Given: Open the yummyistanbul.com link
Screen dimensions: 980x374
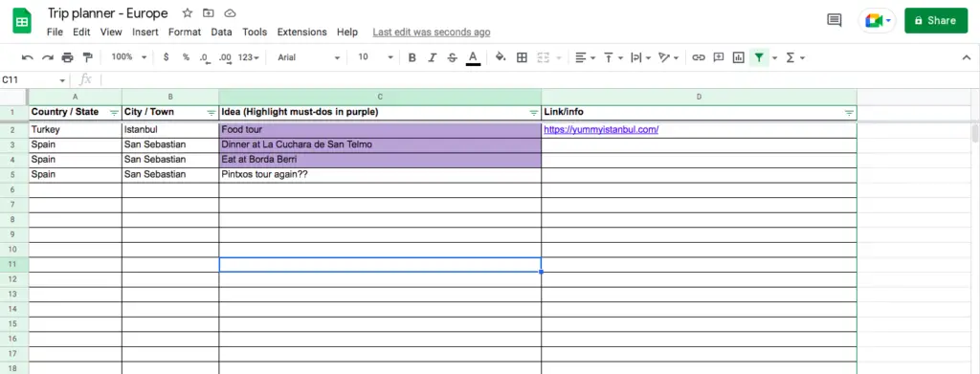Looking at the screenshot, I should (x=601, y=130).
